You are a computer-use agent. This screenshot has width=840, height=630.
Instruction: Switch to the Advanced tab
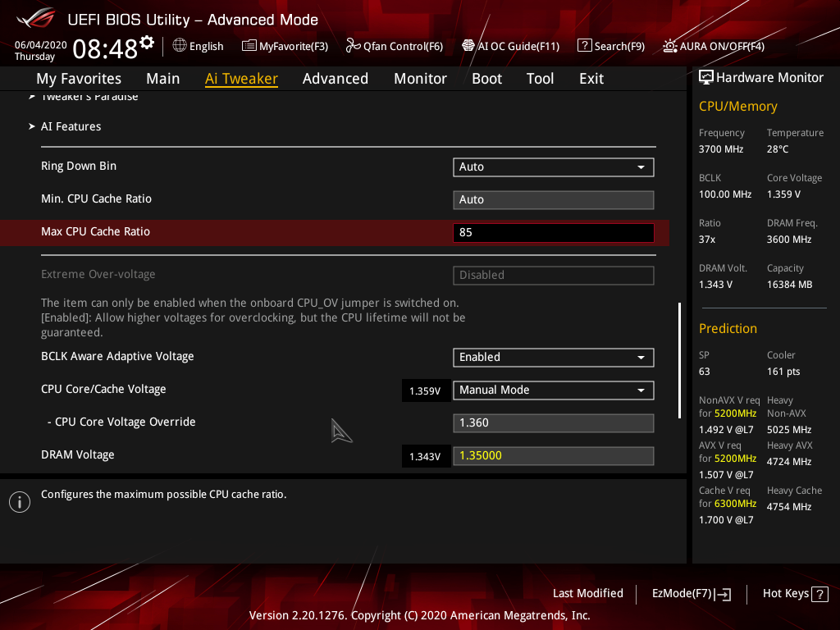336,78
